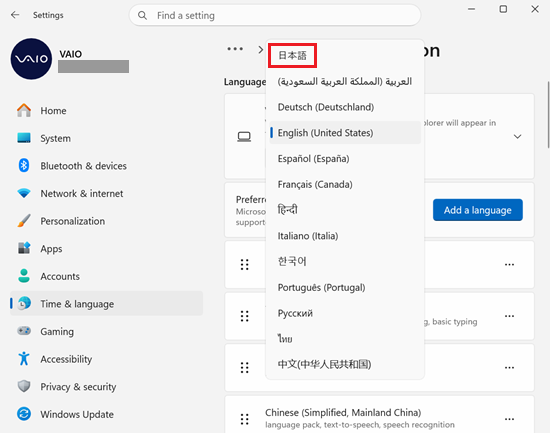Open Windows Update label in sidebar
The width and height of the screenshot is (550, 433).
77,414
